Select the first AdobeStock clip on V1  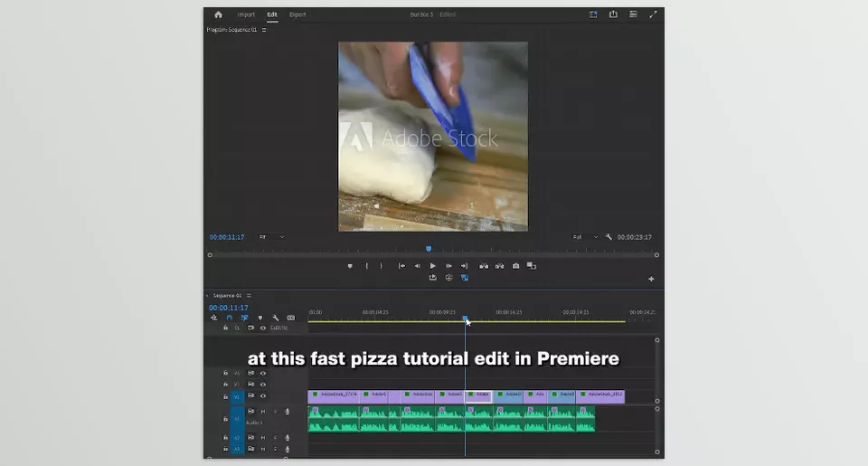coord(334,396)
